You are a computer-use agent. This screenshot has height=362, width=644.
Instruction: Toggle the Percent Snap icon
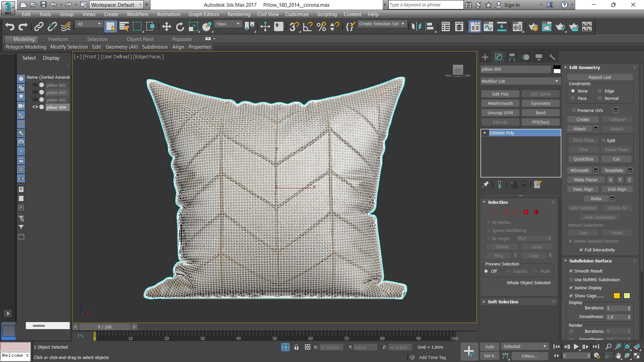click(x=321, y=27)
